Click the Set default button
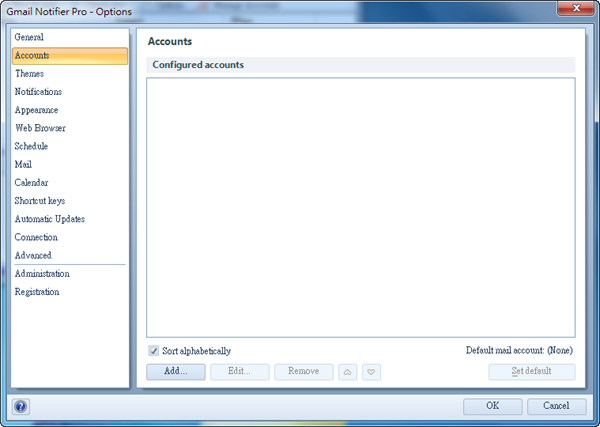Image resolution: width=600 pixels, height=427 pixels. point(532,372)
